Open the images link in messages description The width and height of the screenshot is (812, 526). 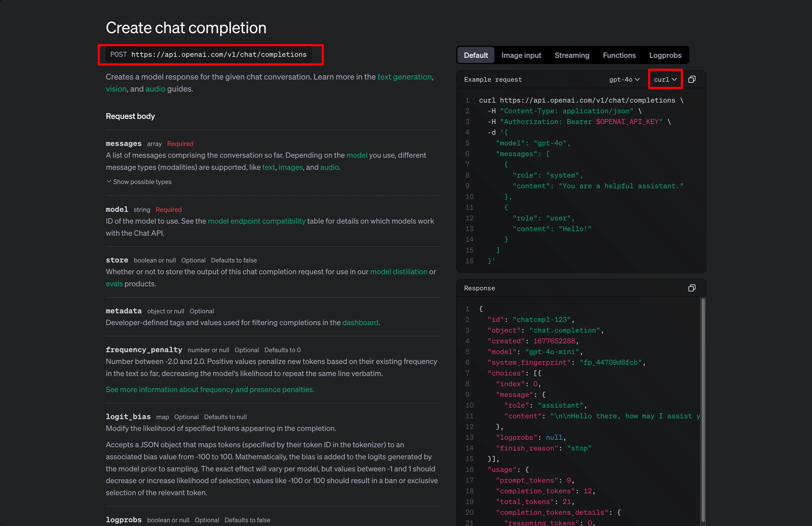pos(290,167)
